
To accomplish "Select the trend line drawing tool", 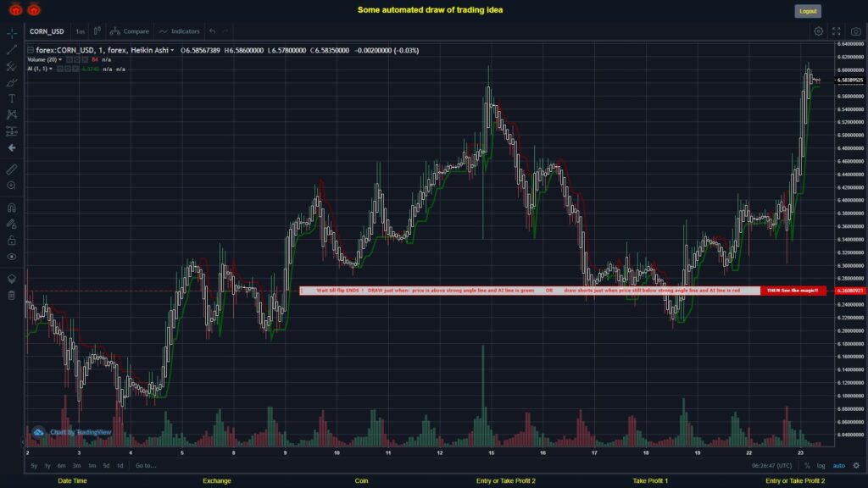I will [12, 50].
